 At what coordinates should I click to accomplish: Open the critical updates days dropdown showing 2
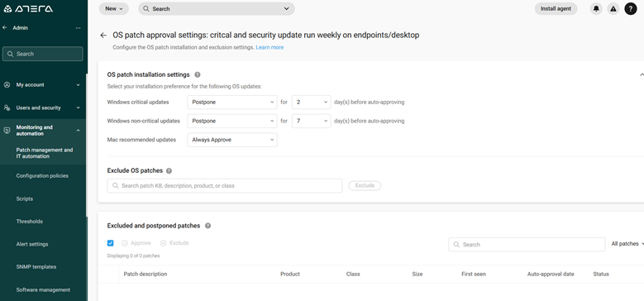[x=312, y=102]
